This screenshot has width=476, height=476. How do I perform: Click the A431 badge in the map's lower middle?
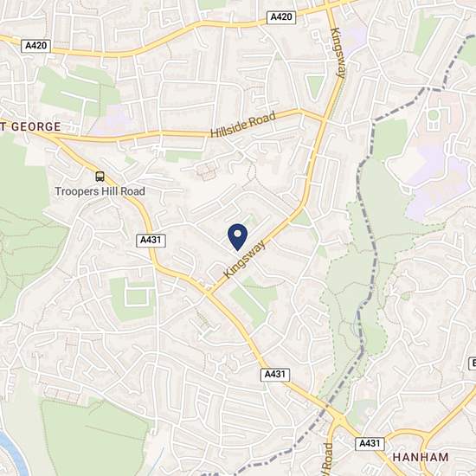click(275, 375)
